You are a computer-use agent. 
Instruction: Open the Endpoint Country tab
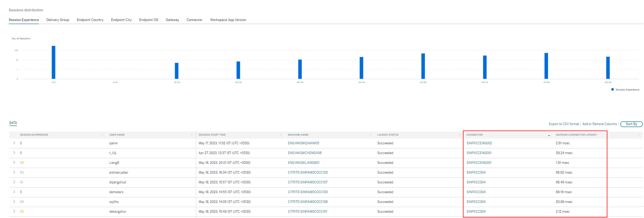[90, 20]
